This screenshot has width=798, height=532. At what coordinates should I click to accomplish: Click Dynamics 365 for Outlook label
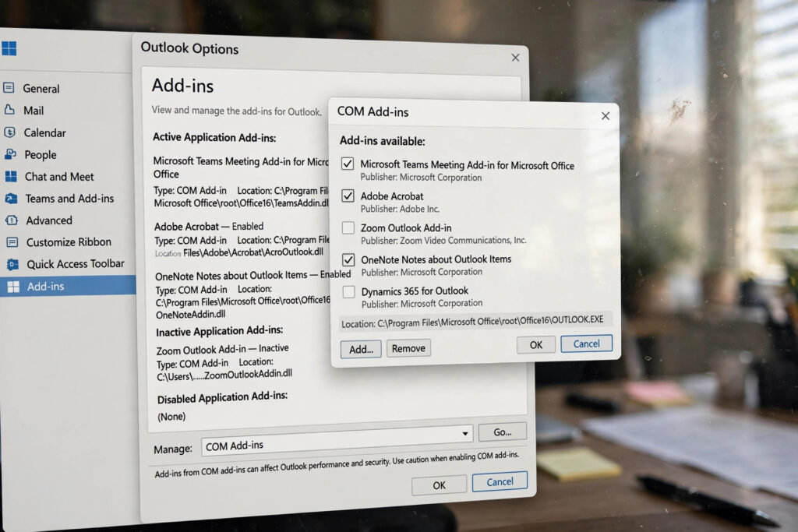(x=415, y=291)
